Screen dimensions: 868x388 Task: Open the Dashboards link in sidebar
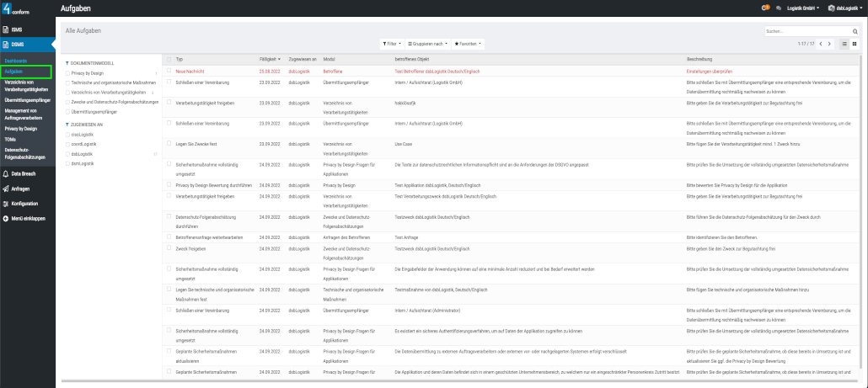tap(16, 61)
